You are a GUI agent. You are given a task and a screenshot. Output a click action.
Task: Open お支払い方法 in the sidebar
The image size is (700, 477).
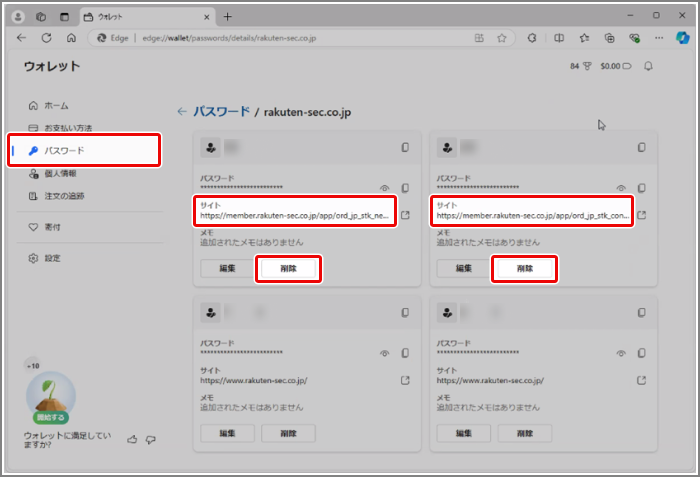coord(60,128)
